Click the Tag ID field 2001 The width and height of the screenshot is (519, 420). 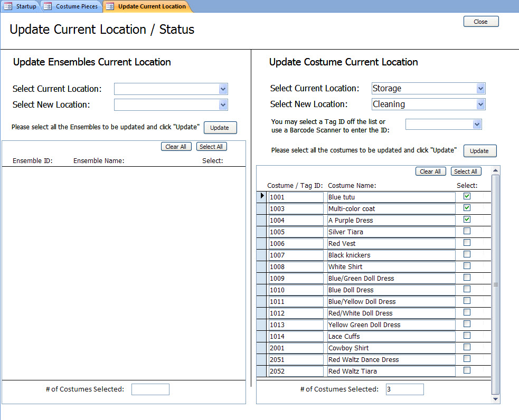coord(296,348)
